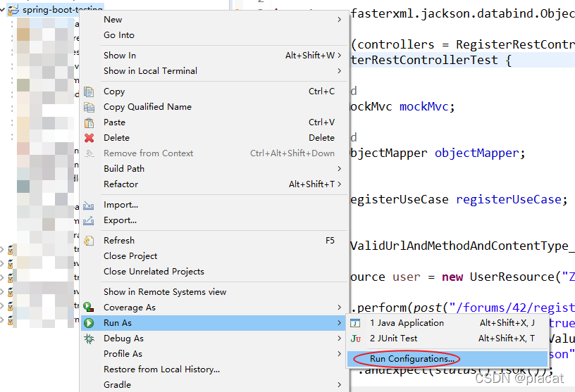This screenshot has height=392, width=575.
Task: Click the Coverage As icon
Action: pos(89,308)
